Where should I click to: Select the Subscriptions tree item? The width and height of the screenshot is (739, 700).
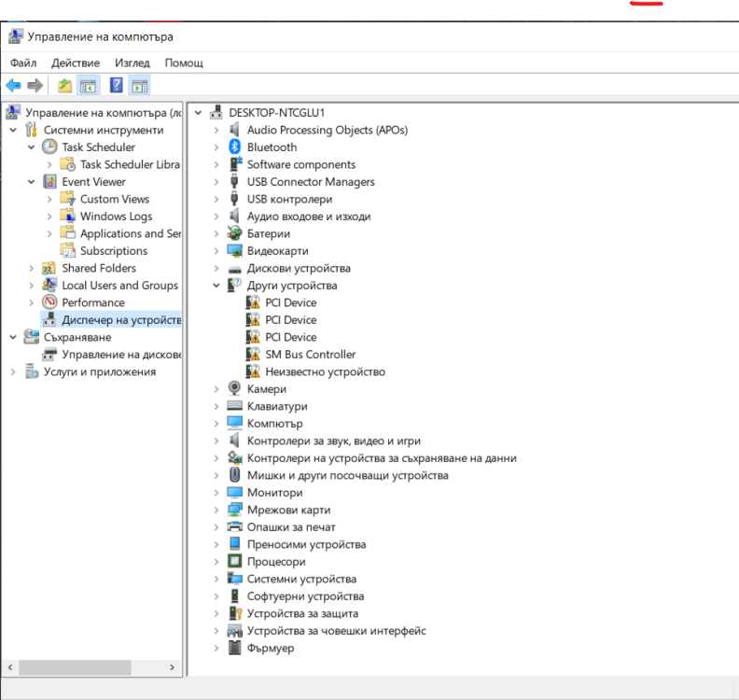coord(114,251)
